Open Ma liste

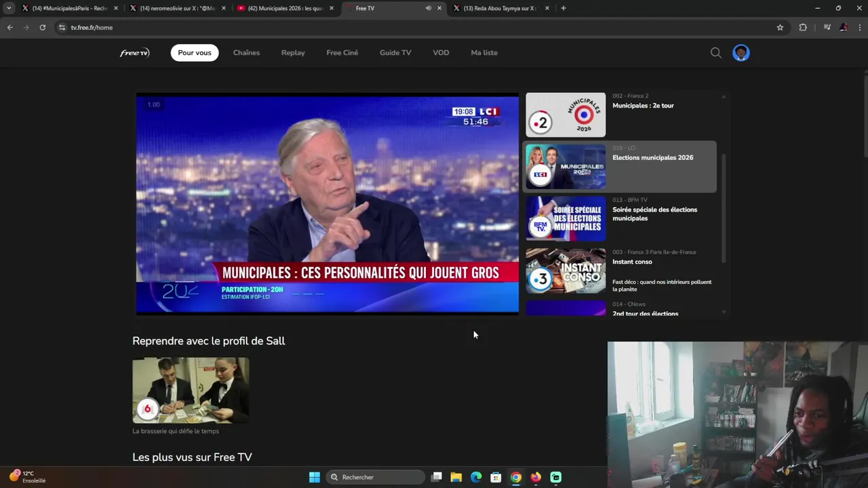[484, 53]
